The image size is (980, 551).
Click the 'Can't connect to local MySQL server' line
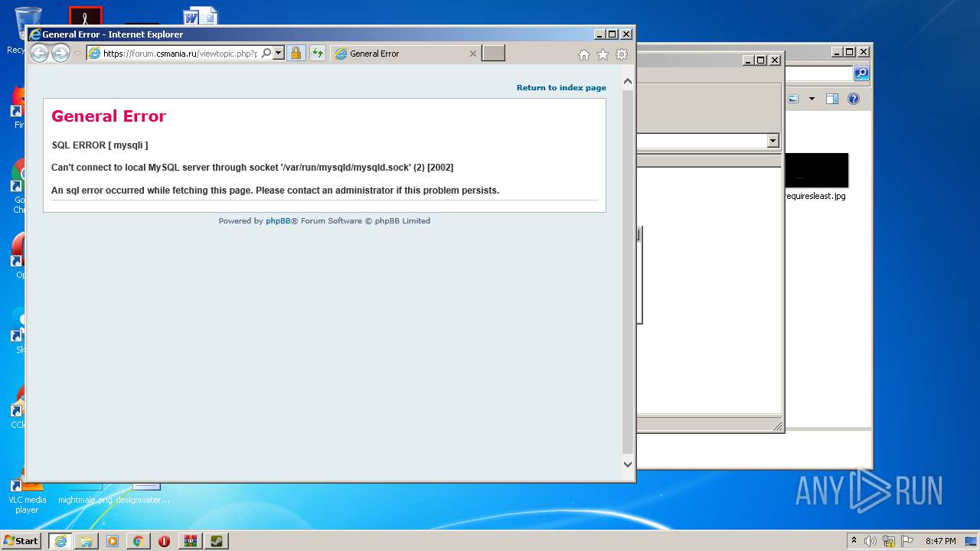[252, 168]
